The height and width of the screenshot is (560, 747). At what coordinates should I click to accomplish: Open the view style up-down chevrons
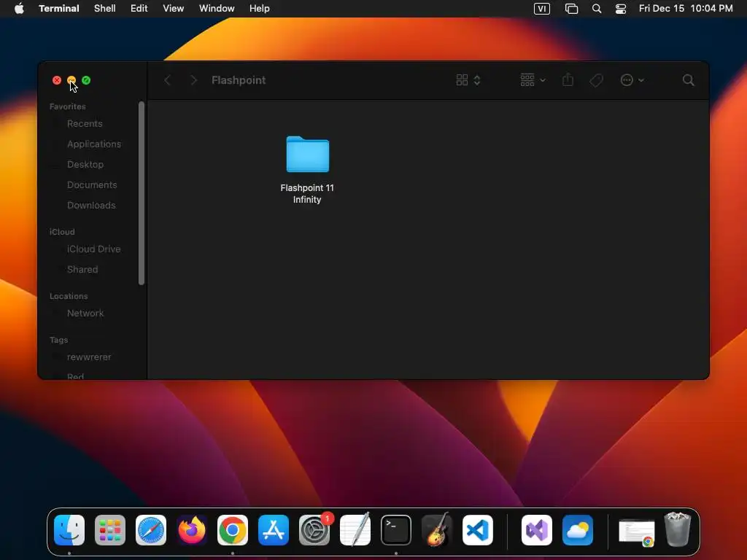(x=477, y=80)
